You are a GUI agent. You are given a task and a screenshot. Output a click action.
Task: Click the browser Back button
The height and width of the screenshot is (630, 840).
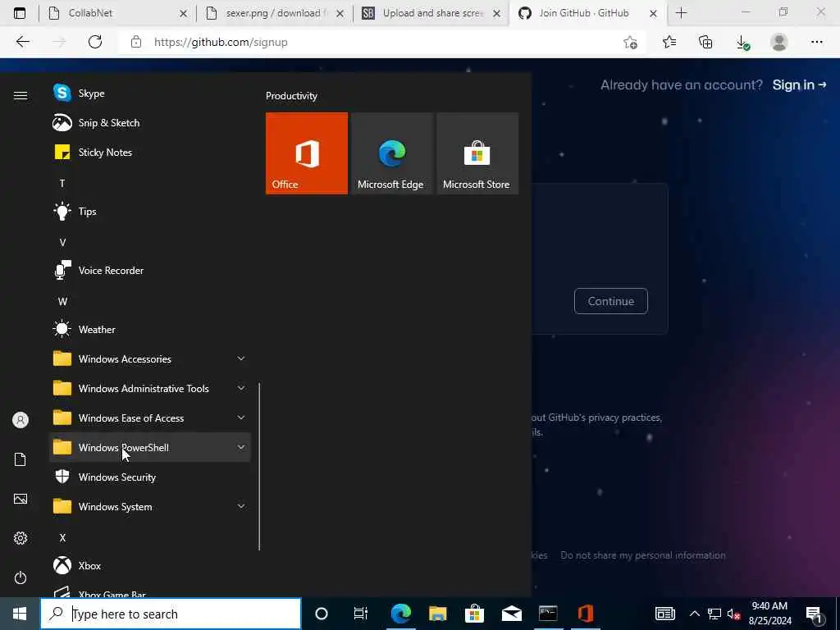(22, 42)
